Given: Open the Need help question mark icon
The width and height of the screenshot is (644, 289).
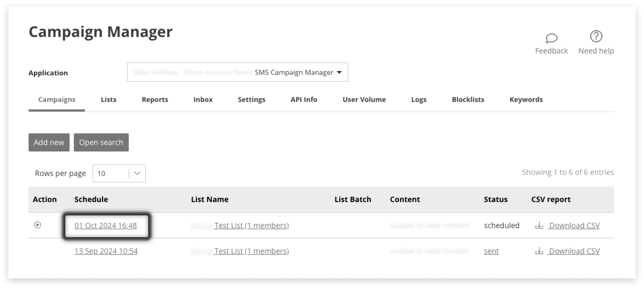Looking at the screenshot, I should pos(596,36).
